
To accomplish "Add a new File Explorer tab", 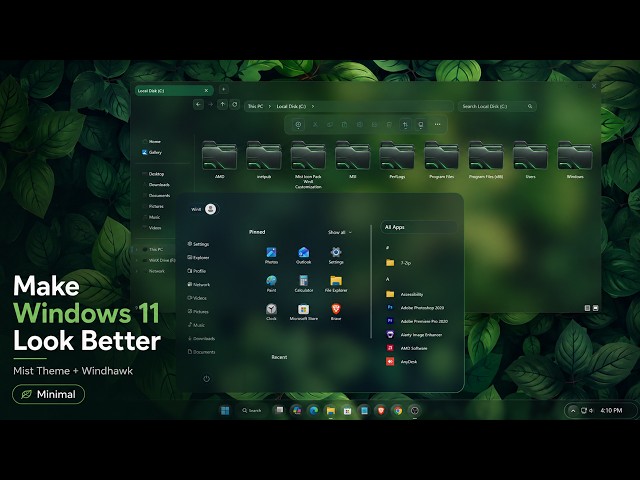I will coord(223,89).
